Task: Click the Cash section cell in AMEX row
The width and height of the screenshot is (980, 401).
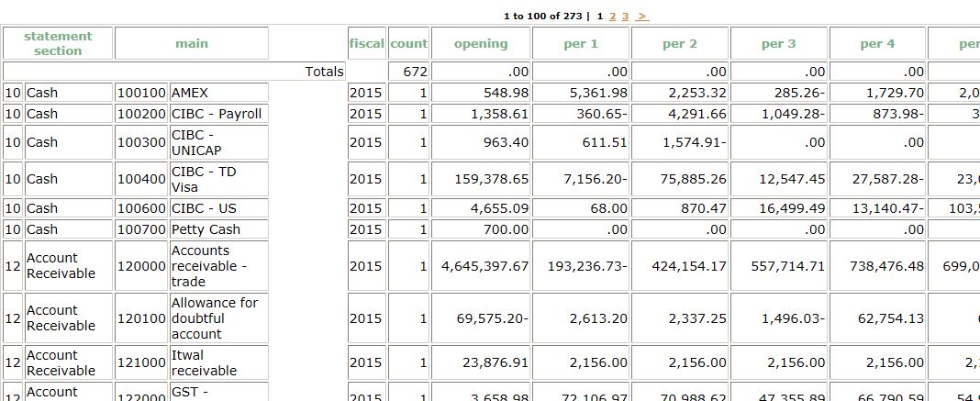Action: pos(69,93)
